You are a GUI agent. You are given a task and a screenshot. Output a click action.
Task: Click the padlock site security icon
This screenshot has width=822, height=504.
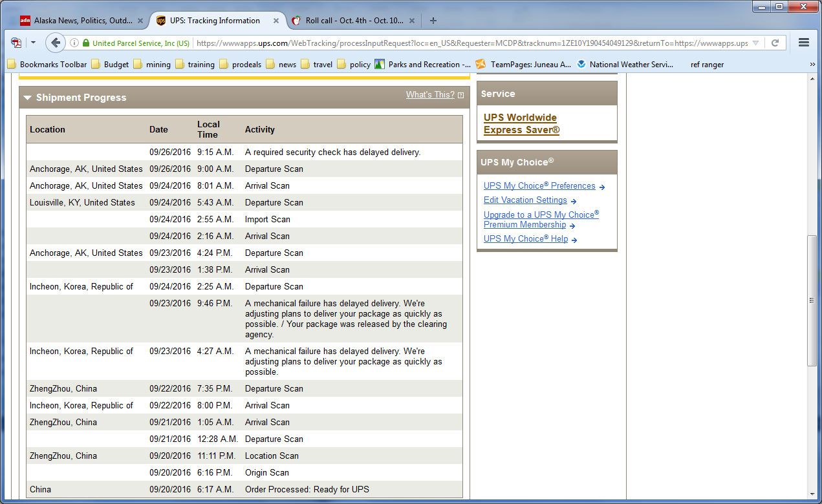pos(86,43)
